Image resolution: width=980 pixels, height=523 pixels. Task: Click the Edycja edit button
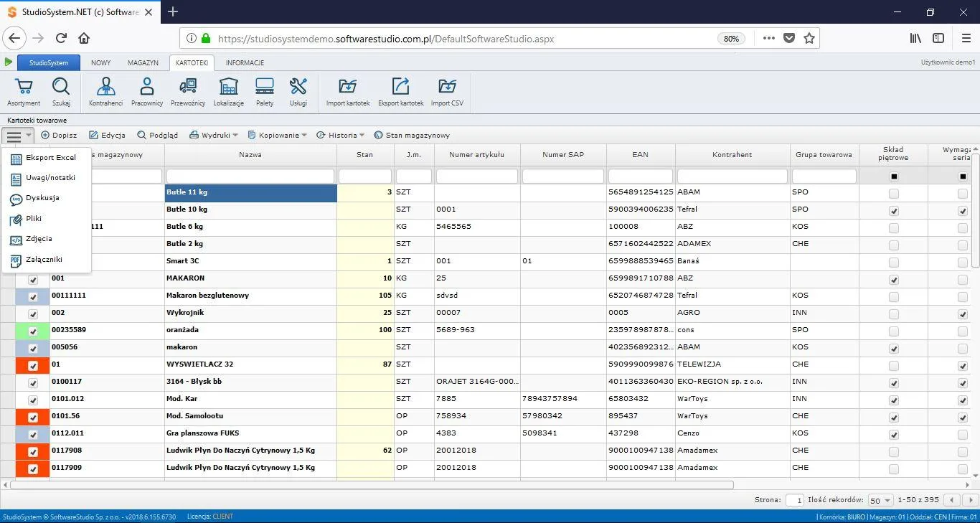107,135
